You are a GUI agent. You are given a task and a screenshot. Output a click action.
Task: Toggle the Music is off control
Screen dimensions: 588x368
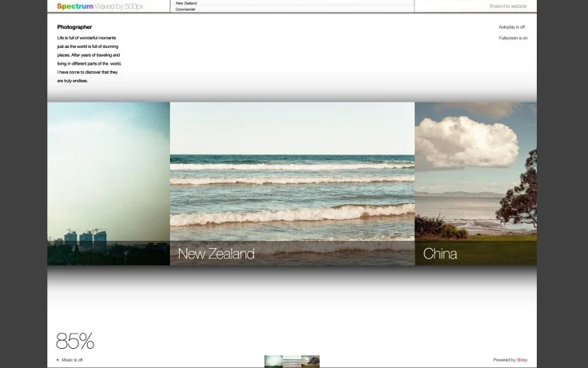point(72,360)
